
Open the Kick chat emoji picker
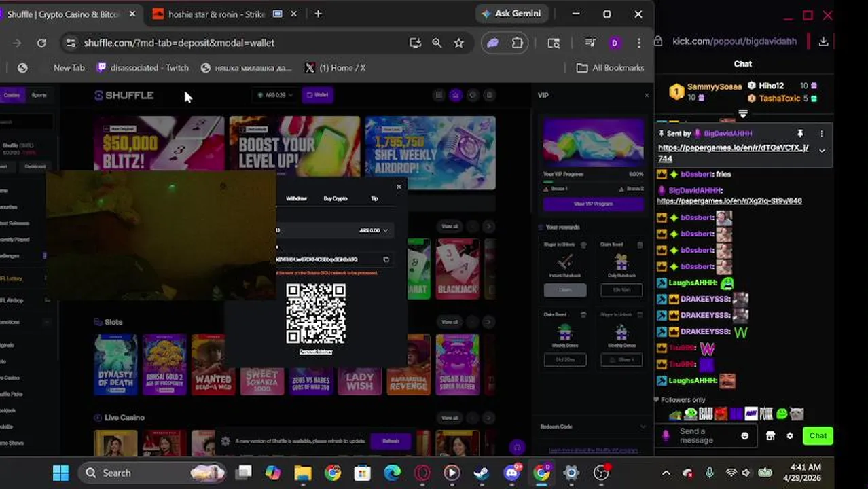point(744,436)
